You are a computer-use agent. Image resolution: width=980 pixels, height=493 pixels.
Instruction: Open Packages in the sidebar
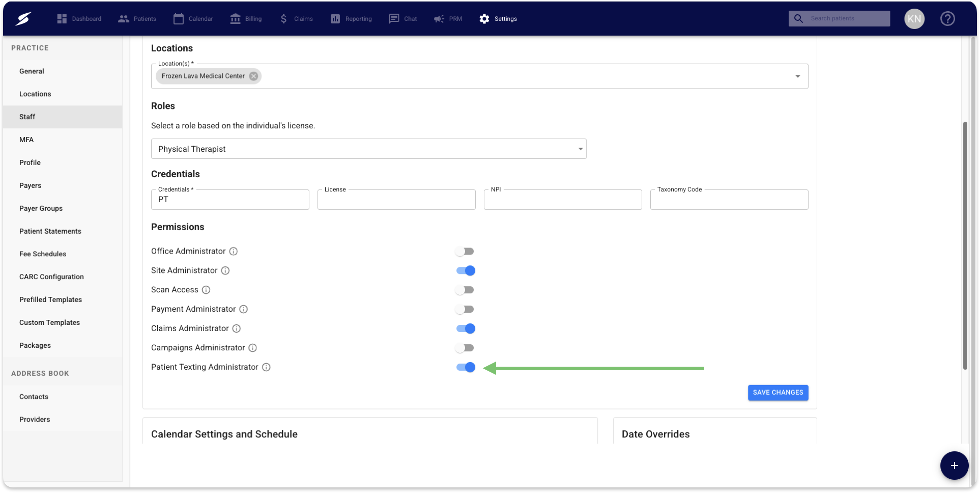[63, 345]
